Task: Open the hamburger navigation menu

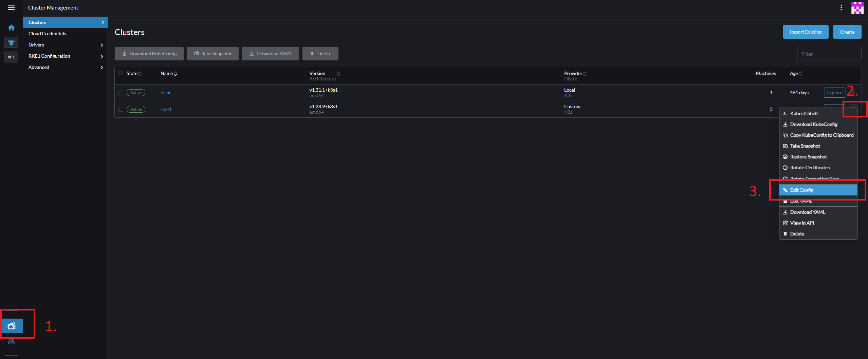Action: click(11, 7)
